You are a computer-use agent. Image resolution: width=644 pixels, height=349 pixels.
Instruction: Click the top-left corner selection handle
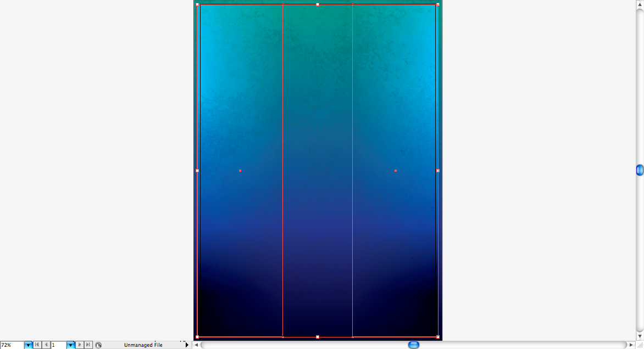click(x=197, y=4)
